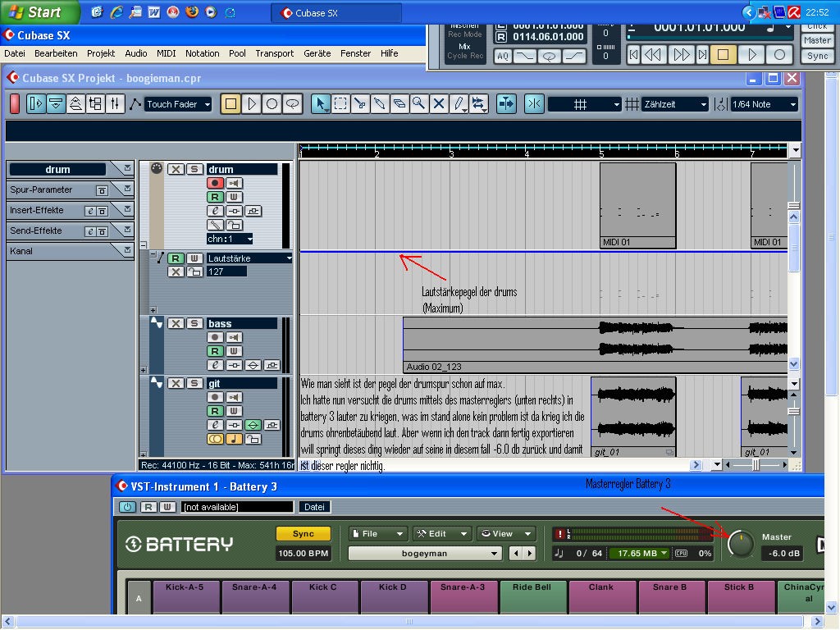Open the Lautstärke automation parameter dropdown
This screenshot has height=630, width=840.
[249, 258]
